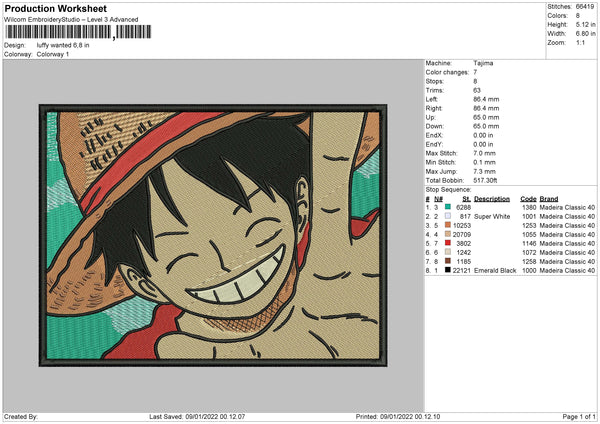Select 'Last Saved: 09/01/2022 00.12.07' footer text

[197, 416]
